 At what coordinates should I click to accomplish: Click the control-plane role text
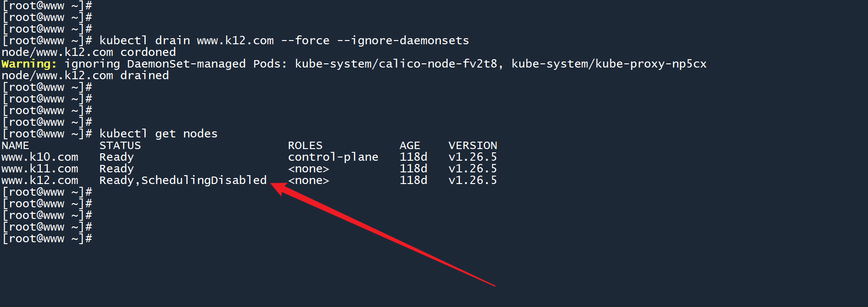(x=333, y=157)
